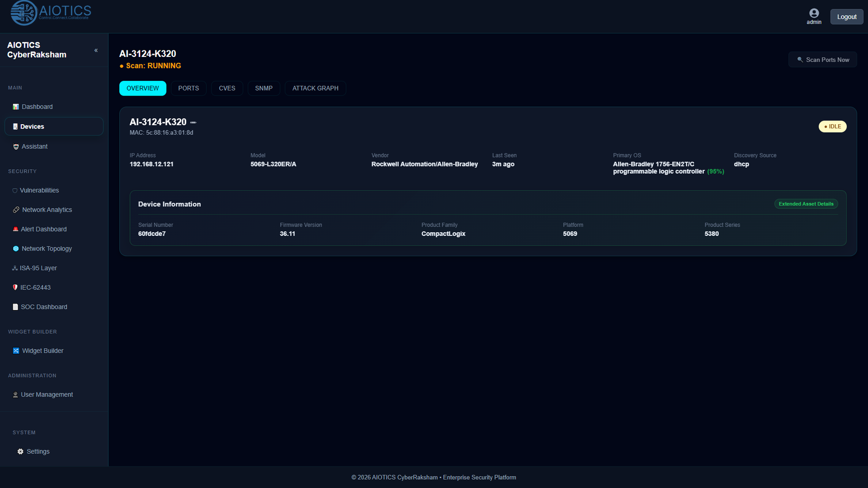Image resolution: width=868 pixels, height=488 pixels.
Task: Click the Alert Dashboard siren icon
Action: coord(16,229)
